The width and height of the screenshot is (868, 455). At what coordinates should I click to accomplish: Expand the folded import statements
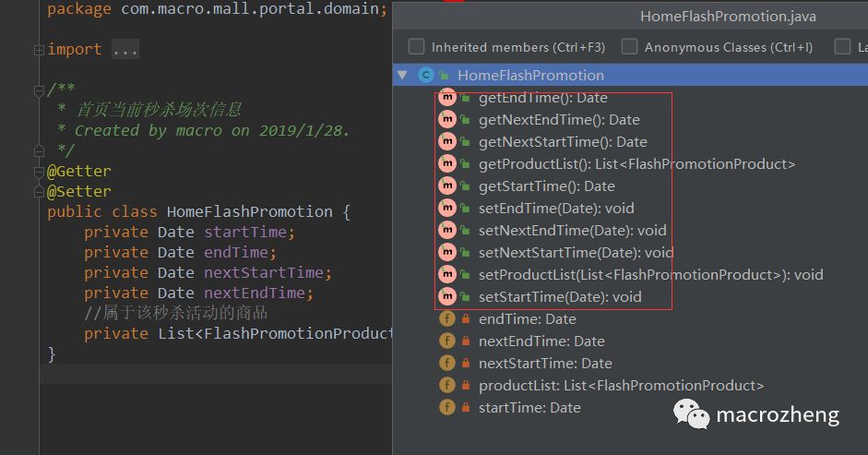[x=39, y=50]
